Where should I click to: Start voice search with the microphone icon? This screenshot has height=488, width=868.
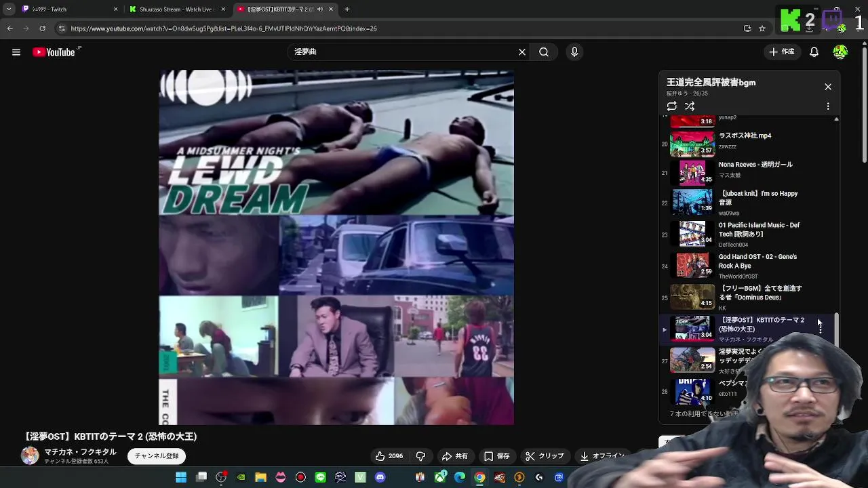[574, 52]
